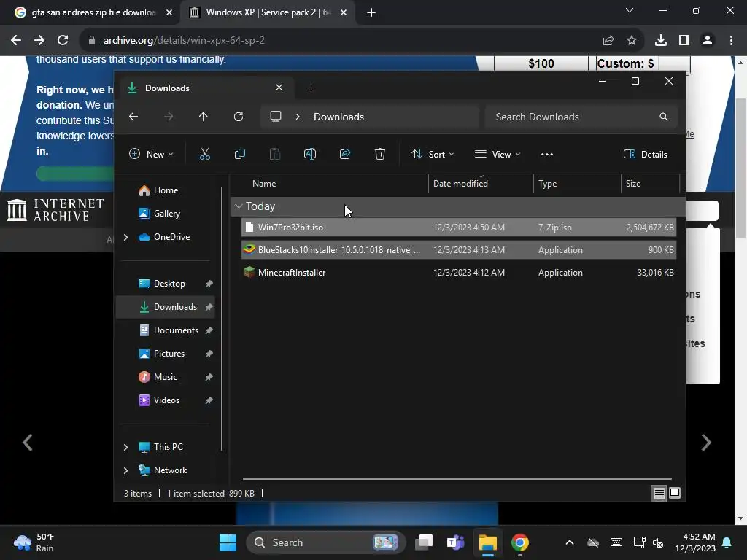Reload the archive.org page in Chrome
Image resolution: width=747 pixels, height=560 pixels.
tap(63, 41)
